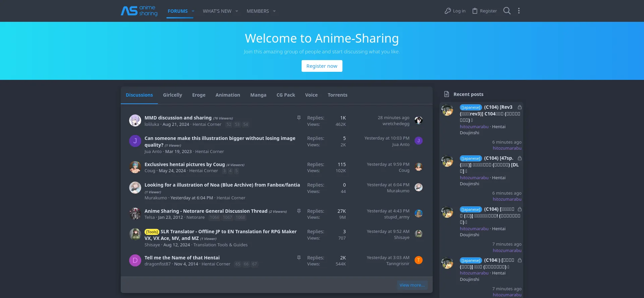Screen dimensions: 644x298
Task: Click the key icon beside Log in
Action: click(448, 11)
